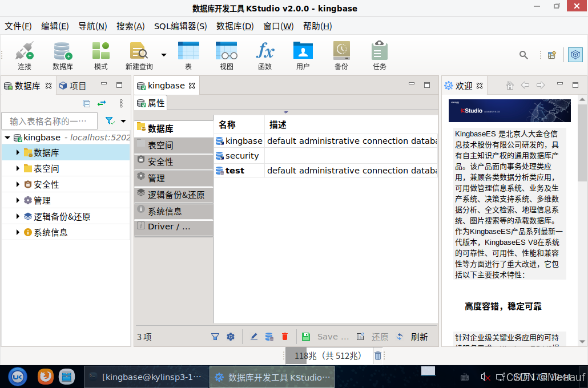Click the garbage collector trash icon
Screen dimensions: 588x388
click(378, 355)
